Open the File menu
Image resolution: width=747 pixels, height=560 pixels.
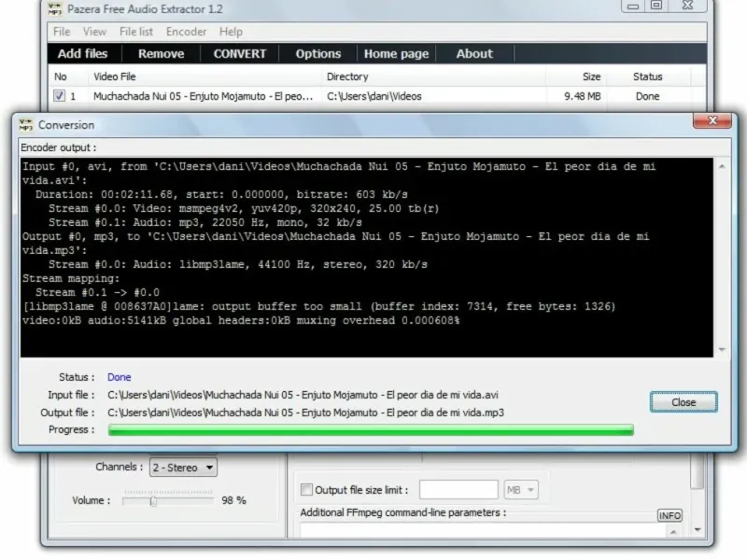[62, 32]
